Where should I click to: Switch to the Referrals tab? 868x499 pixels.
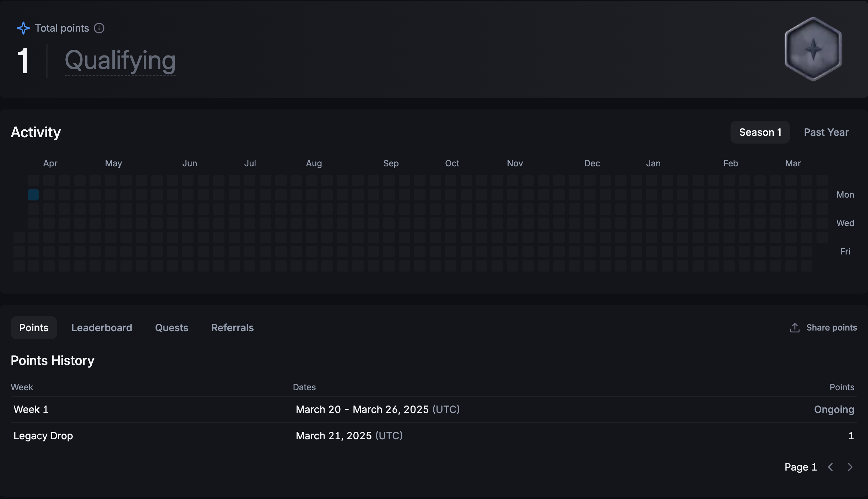click(232, 328)
